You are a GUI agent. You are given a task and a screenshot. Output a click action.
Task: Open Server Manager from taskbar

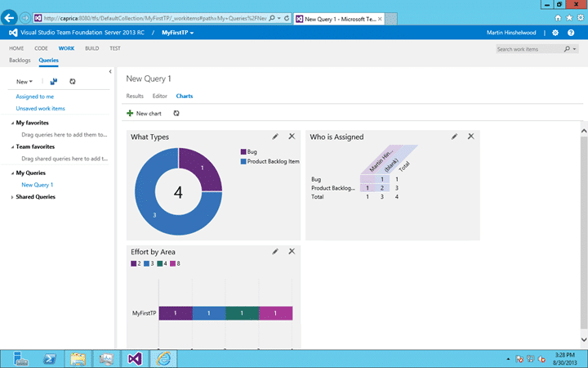coord(20,359)
